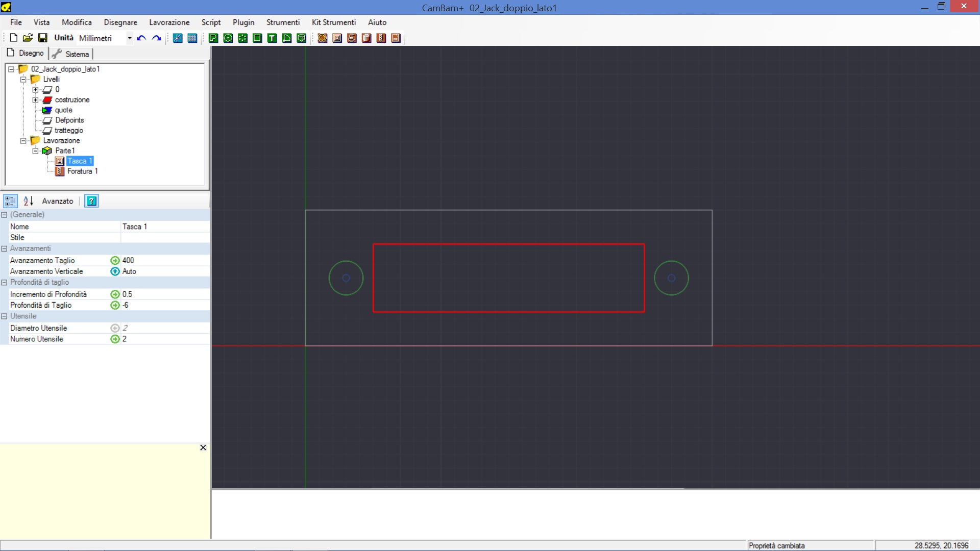Image resolution: width=980 pixels, height=551 pixels.
Task: Toggle snap to objects icon
Action: (x=178, y=38)
